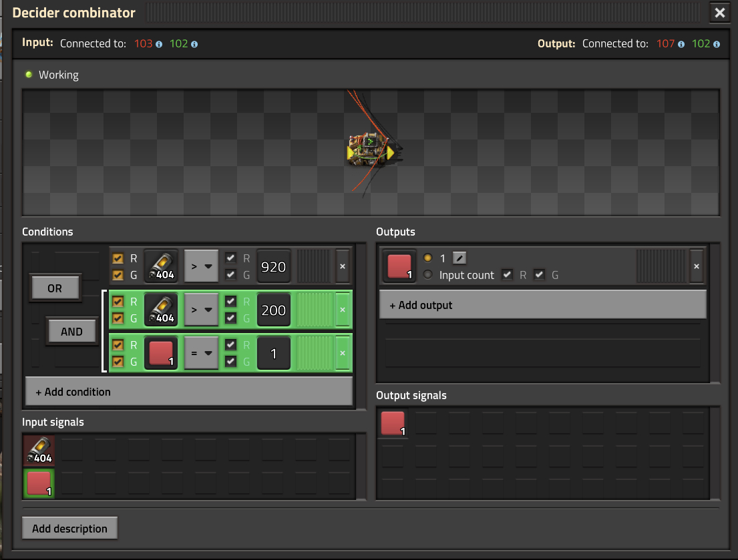The height and width of the screenshot is (560, 738).
Task: Toggle output G wire checkbox next to Input count
Action: 540,274
